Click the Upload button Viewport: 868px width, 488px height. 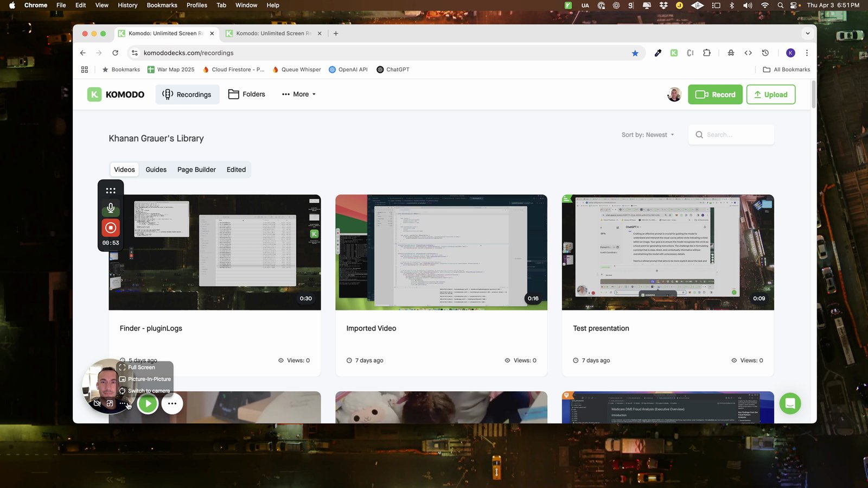(x=771, y=94)
